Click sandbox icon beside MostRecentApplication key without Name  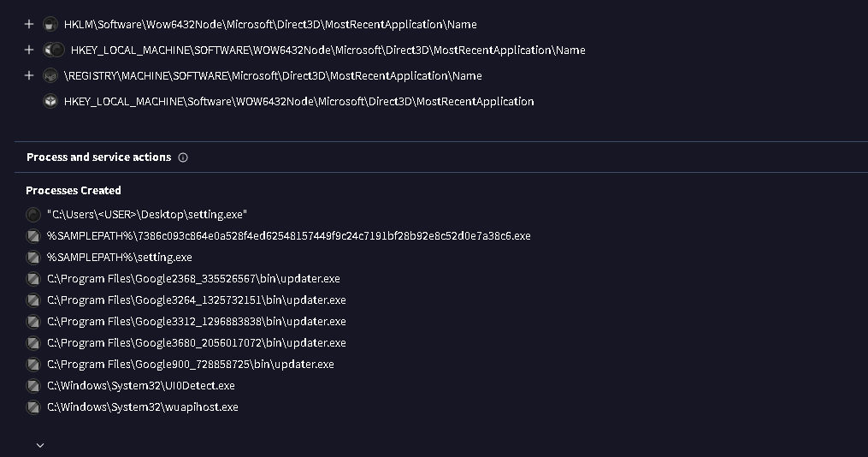pyautogui.click(x=50, y=101)
